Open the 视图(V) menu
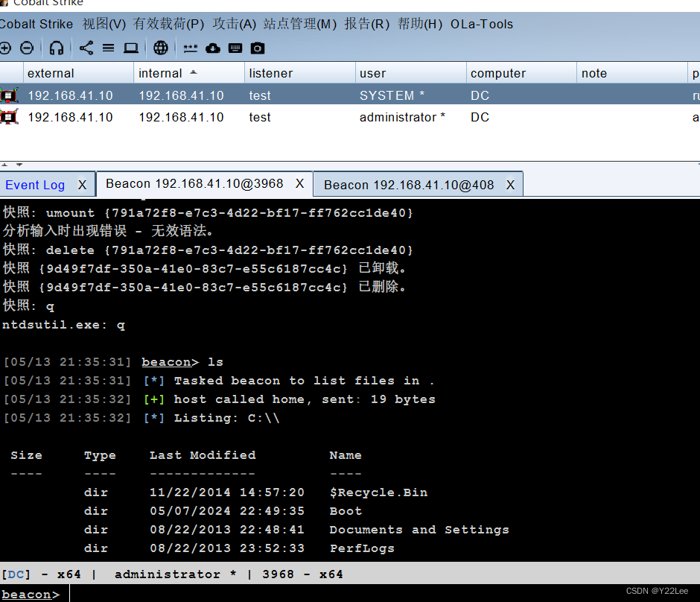 (x=104, y=24)
